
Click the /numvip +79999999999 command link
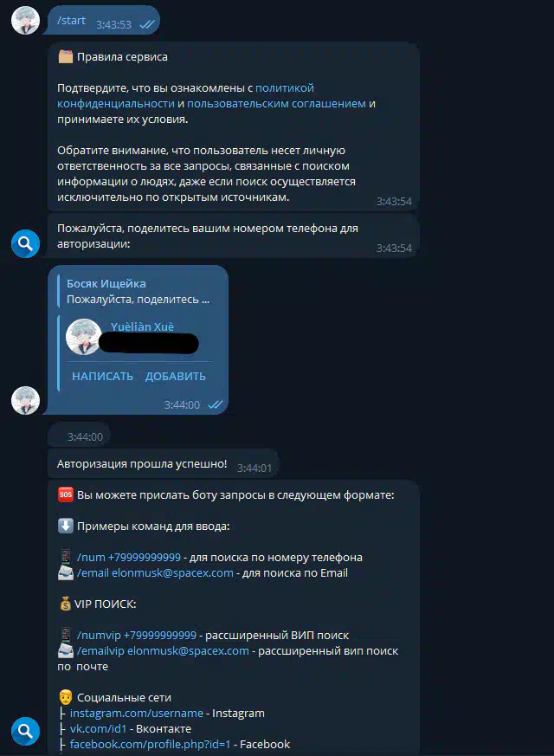[136, 635]
